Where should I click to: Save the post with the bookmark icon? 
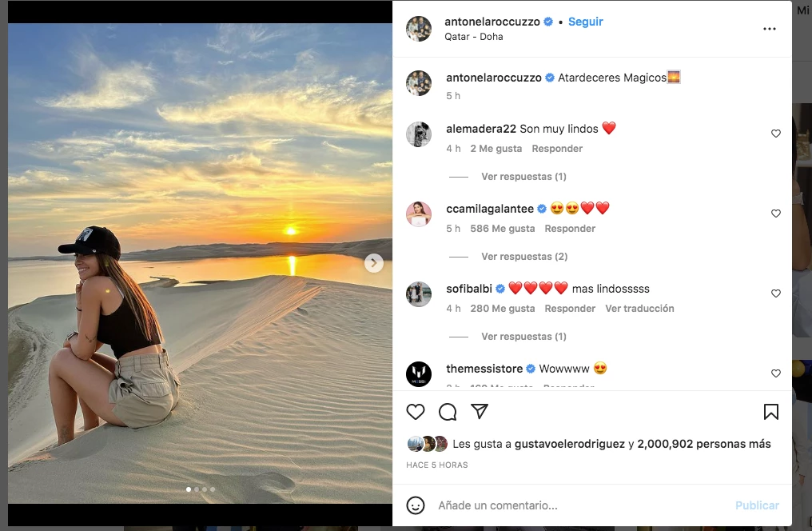771,412
